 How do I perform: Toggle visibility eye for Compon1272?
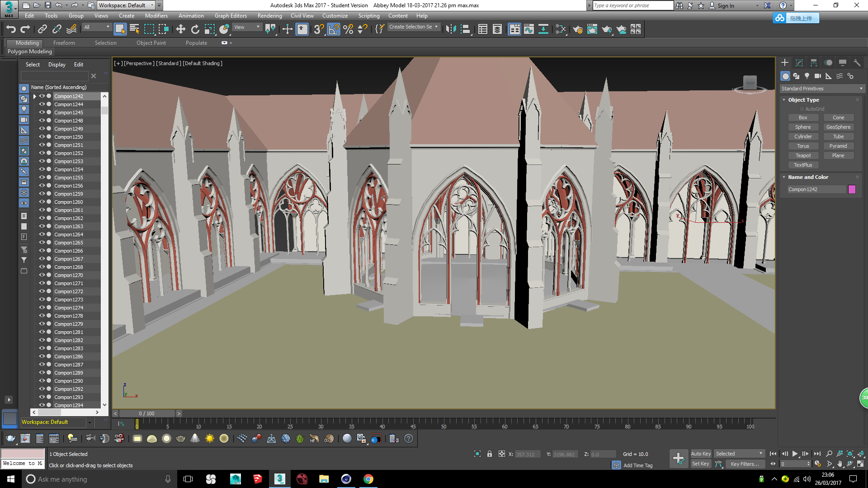(42, 291)
